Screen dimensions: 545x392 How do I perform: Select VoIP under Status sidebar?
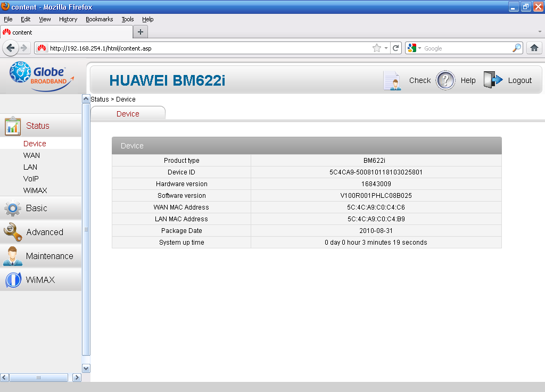click(x=31, y=179)
